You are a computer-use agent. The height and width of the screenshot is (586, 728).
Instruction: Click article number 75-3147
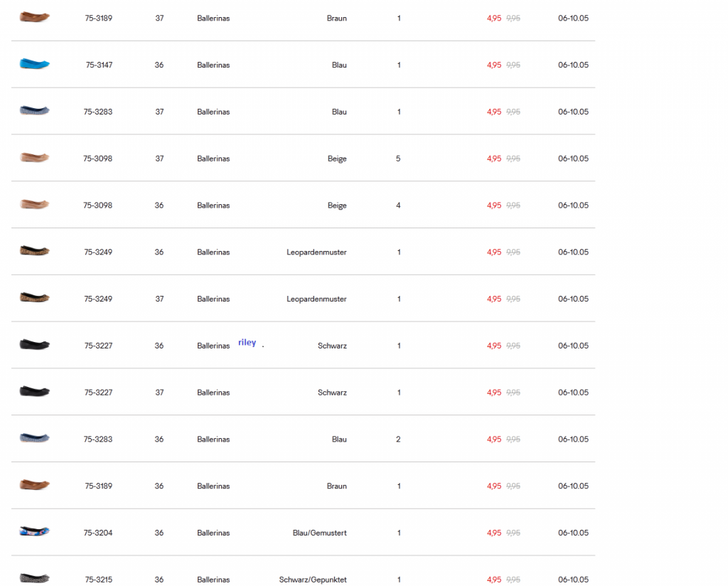[99, 65]
